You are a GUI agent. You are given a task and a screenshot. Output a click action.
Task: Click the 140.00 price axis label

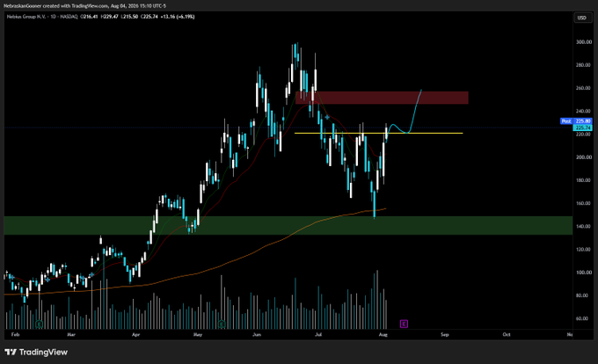click(x=584, y=227)
